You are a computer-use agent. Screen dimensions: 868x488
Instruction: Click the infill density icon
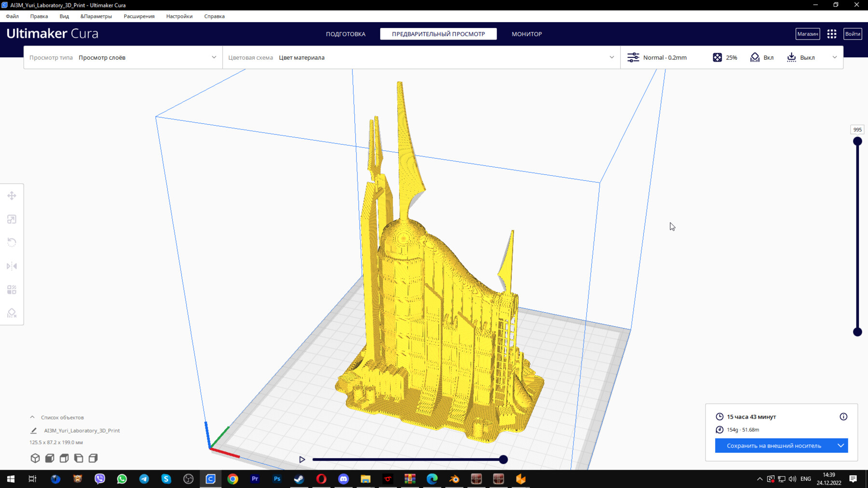click(x=717, y=57)
